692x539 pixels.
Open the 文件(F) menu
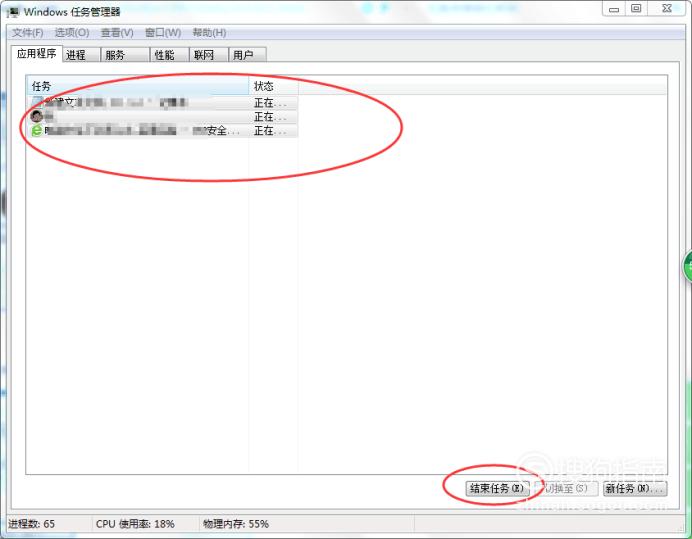[27, 33]
